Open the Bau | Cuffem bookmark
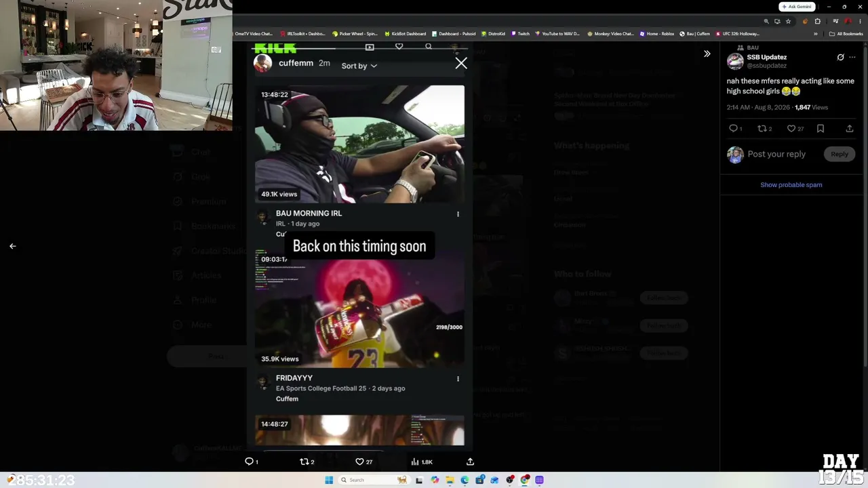 [695, 33]
